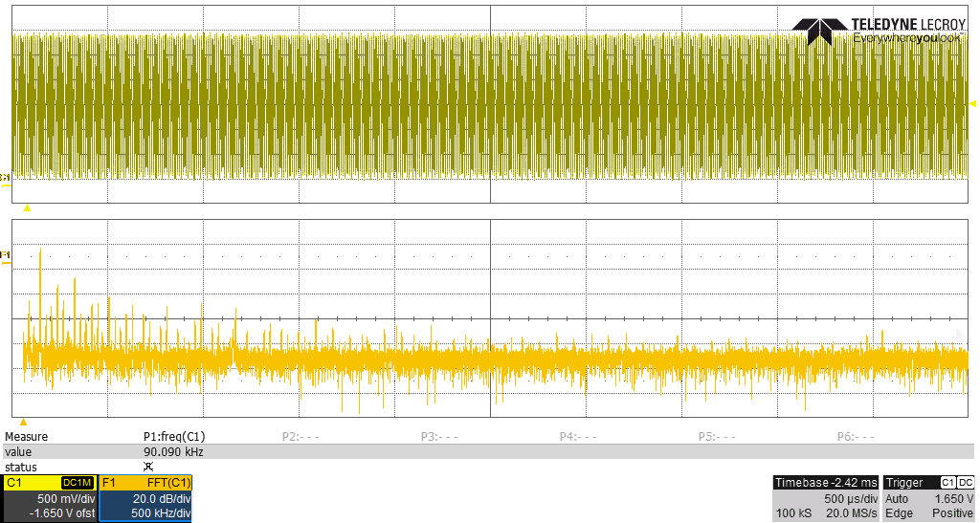Open the Timebase settings box

pyautogui.click(x=825, y=498)
